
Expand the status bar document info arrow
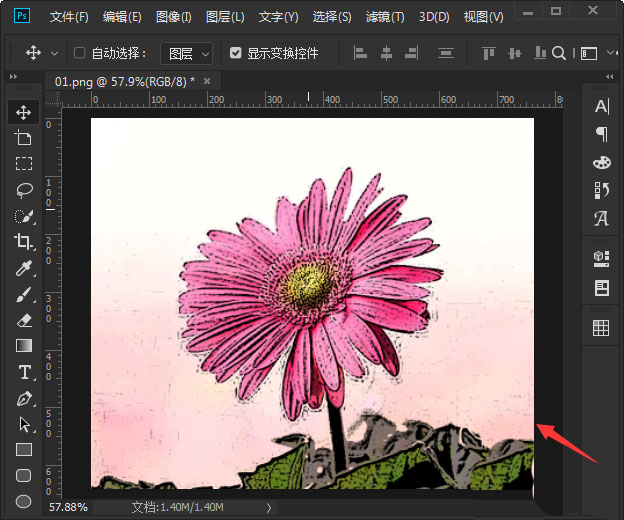(267, 508)
